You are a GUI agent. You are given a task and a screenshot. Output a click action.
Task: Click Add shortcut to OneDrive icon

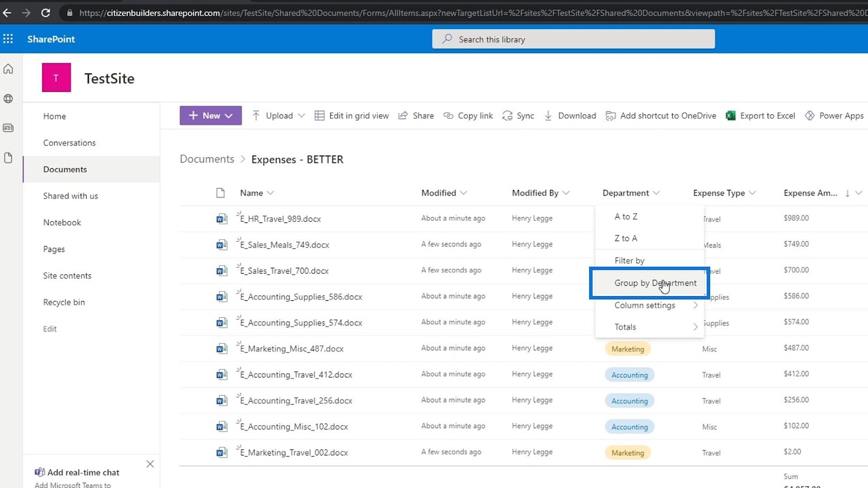tap(610, 115)
